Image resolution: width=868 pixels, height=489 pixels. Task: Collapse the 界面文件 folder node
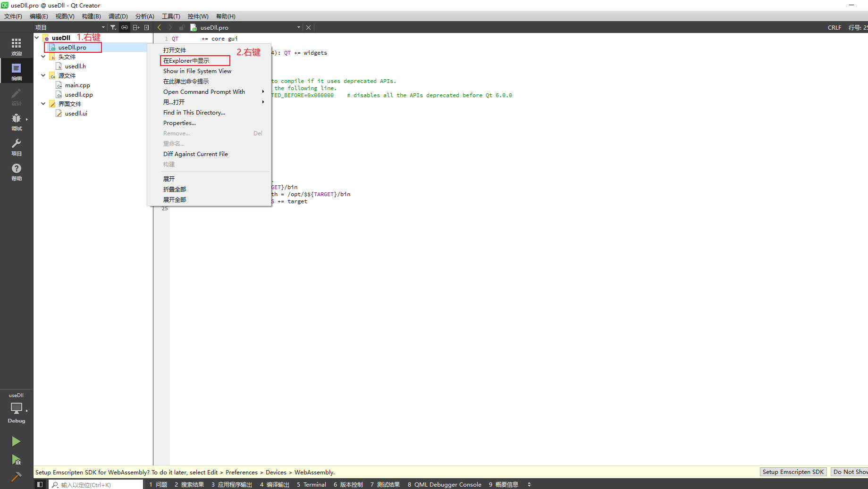coord(43,104)
